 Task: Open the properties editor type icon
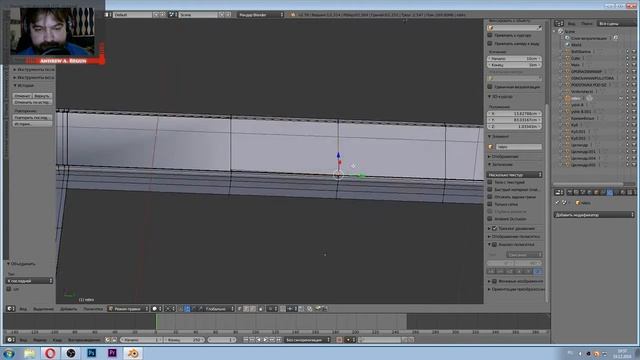pyautogui.click(x=559, y=192)
